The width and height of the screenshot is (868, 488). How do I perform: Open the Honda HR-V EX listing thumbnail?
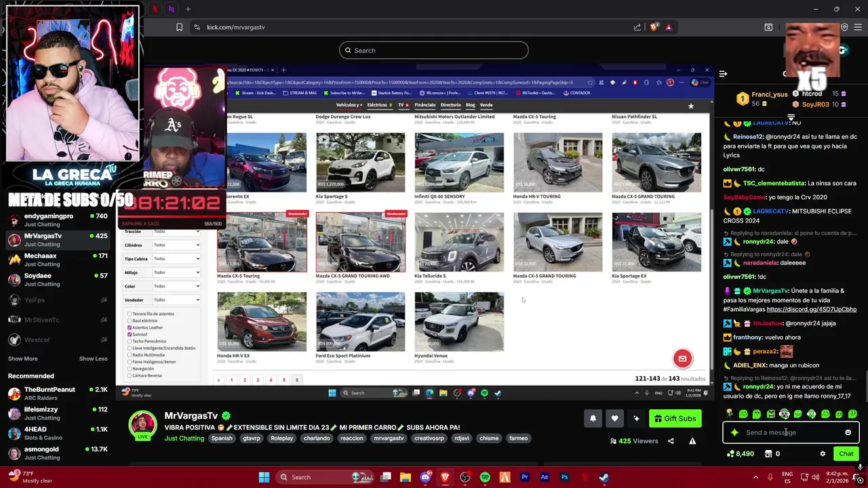click(x=262, y=322)
